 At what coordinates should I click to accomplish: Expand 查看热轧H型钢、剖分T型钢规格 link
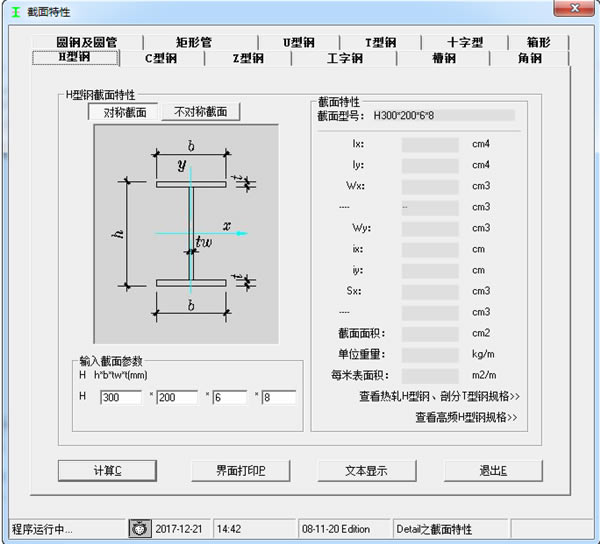tap(439, 397)
